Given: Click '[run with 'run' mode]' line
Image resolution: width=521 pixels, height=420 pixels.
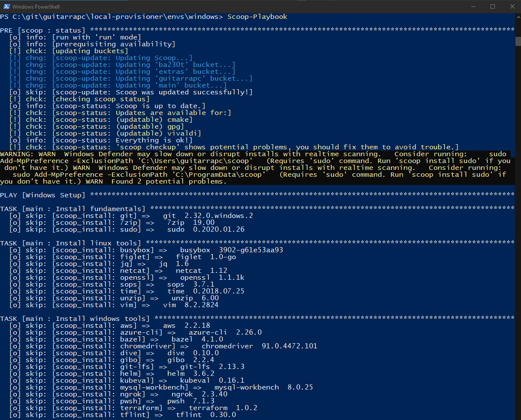Looking at the screenshot, I should click(75, 37).
